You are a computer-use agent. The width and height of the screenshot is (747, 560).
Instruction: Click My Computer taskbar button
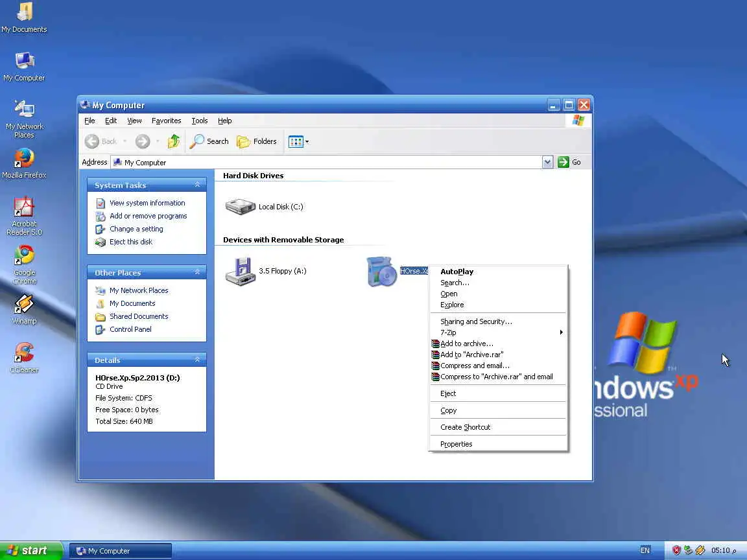[121, 551]
